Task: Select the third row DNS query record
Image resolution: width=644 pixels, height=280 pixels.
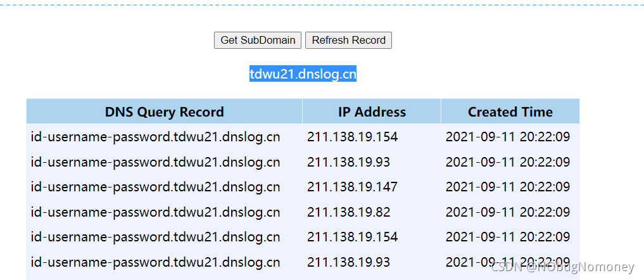Action: (155, 187)
